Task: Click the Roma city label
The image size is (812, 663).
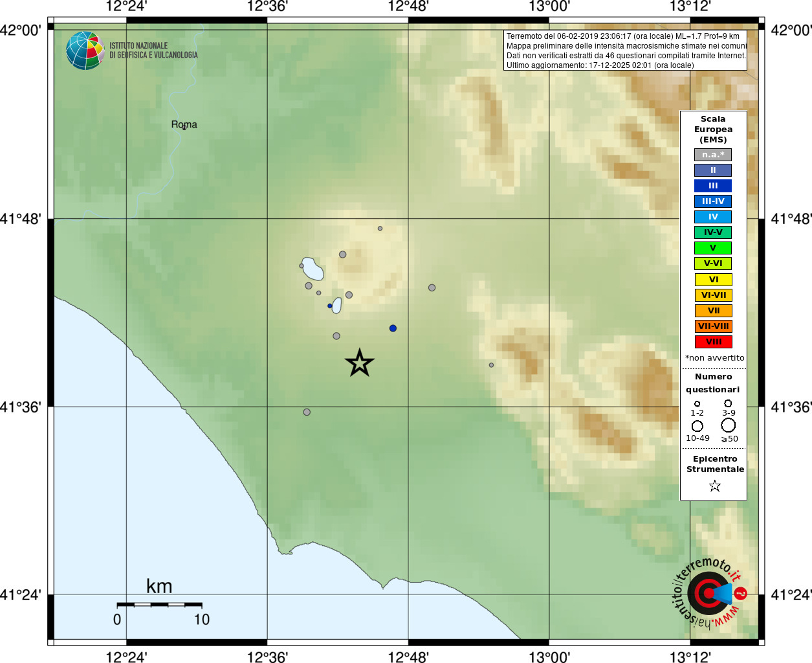Action: pos(184,124)
